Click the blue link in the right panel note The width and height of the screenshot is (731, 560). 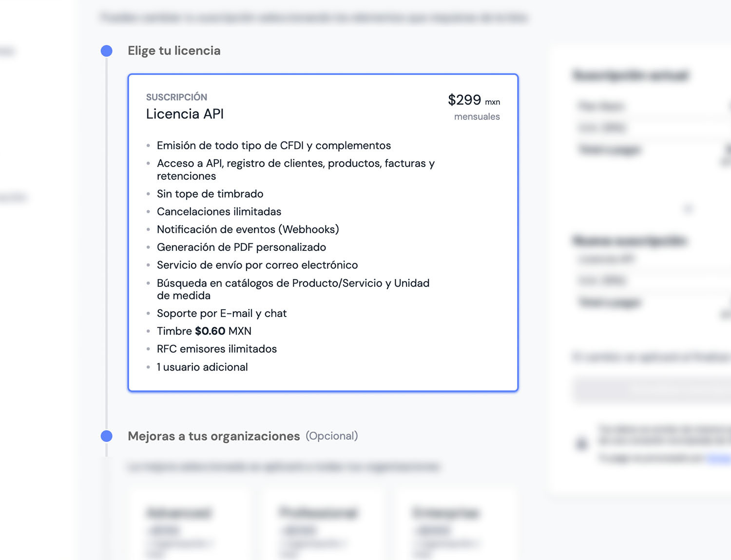[x=719, y=458]
